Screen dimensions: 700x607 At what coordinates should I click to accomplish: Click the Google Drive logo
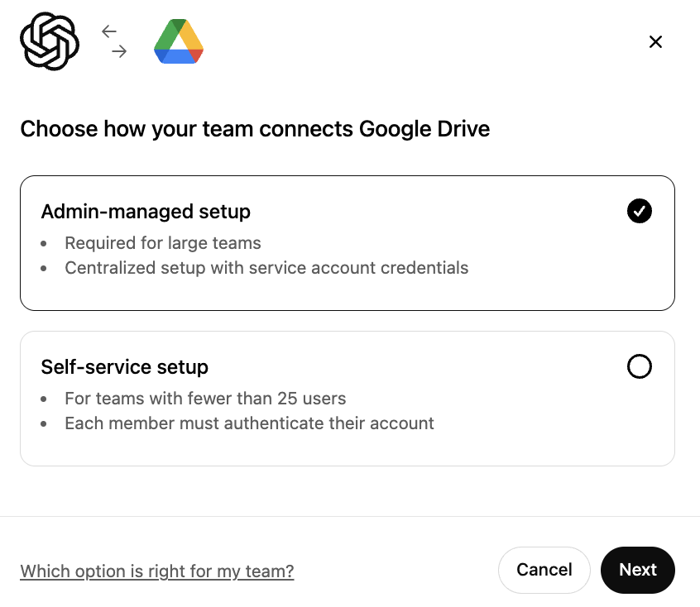tap(179, 41)
